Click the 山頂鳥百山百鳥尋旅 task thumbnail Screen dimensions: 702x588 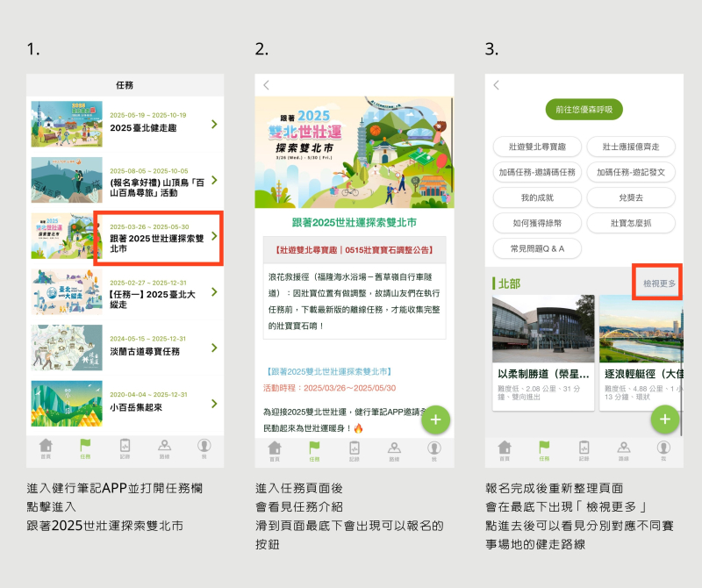[61, 180]
